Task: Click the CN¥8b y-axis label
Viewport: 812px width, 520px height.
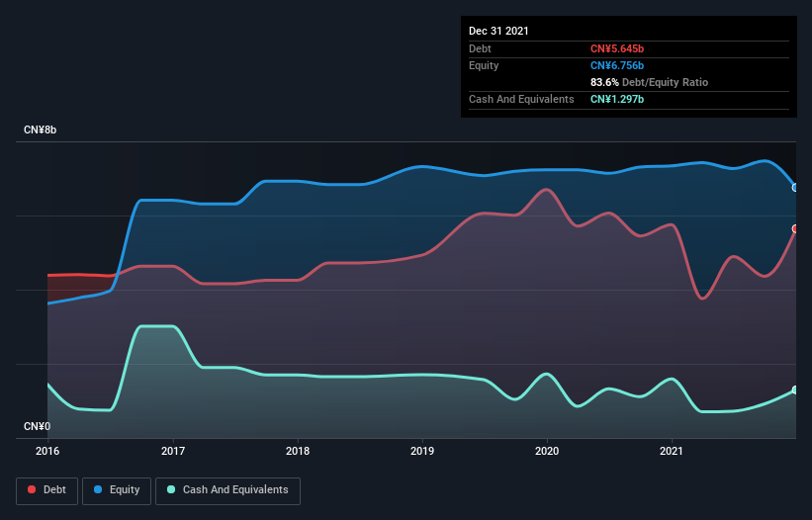Action: (40, 130)
